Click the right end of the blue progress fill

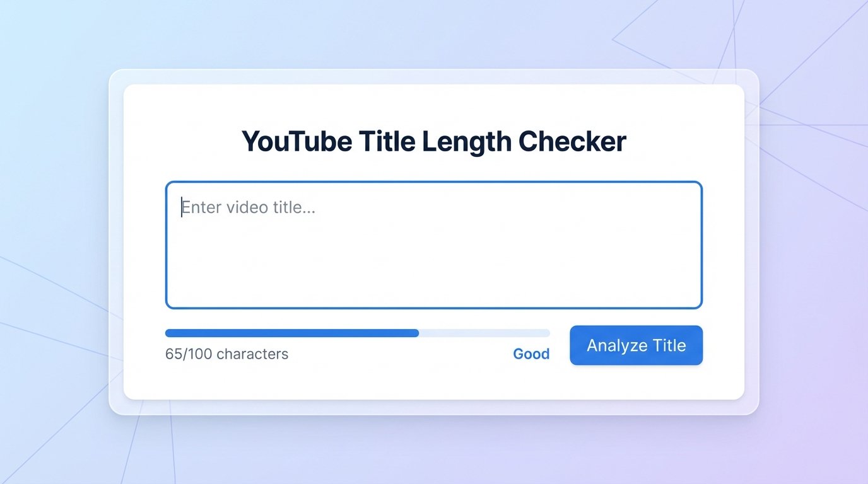[416, 333]
